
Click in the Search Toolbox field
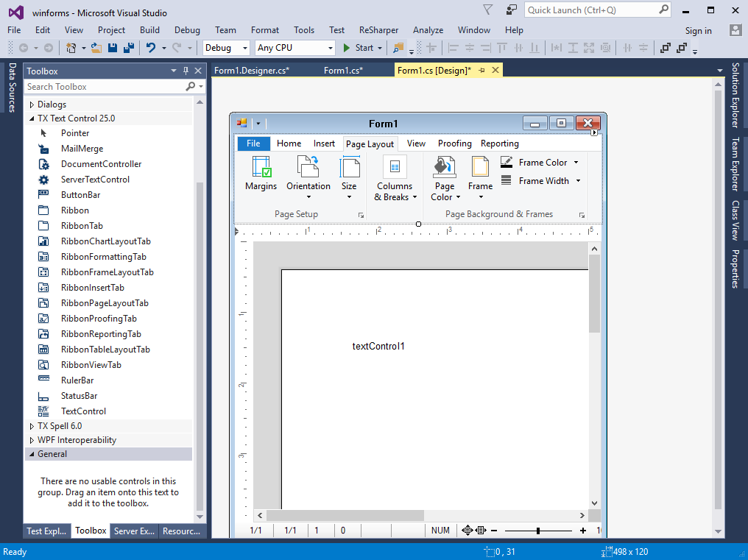coord(103,87)
